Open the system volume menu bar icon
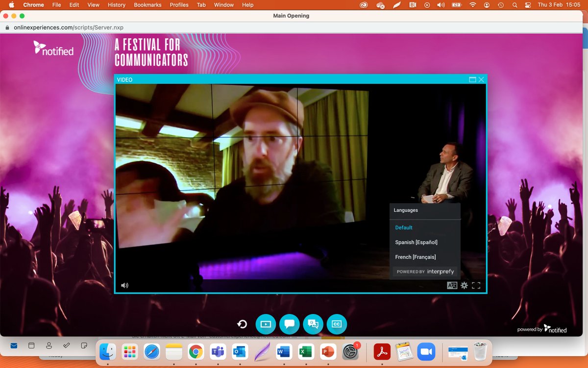Screen dimensions: 588x368 coord(441,5)
